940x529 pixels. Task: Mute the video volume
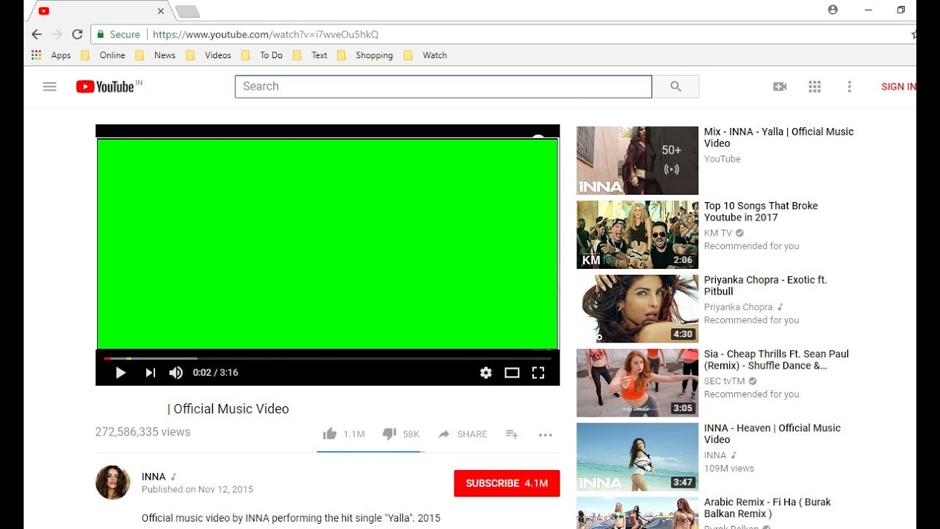click(x=176, y=373)
